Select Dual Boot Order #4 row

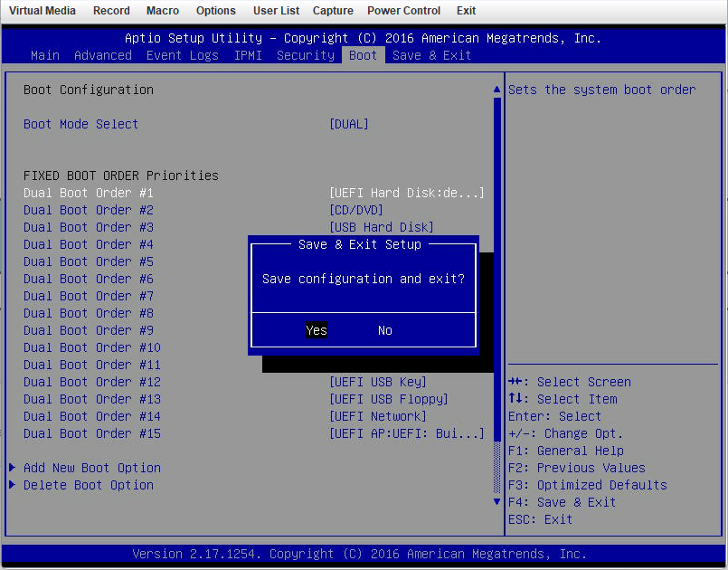pos(89,244)
